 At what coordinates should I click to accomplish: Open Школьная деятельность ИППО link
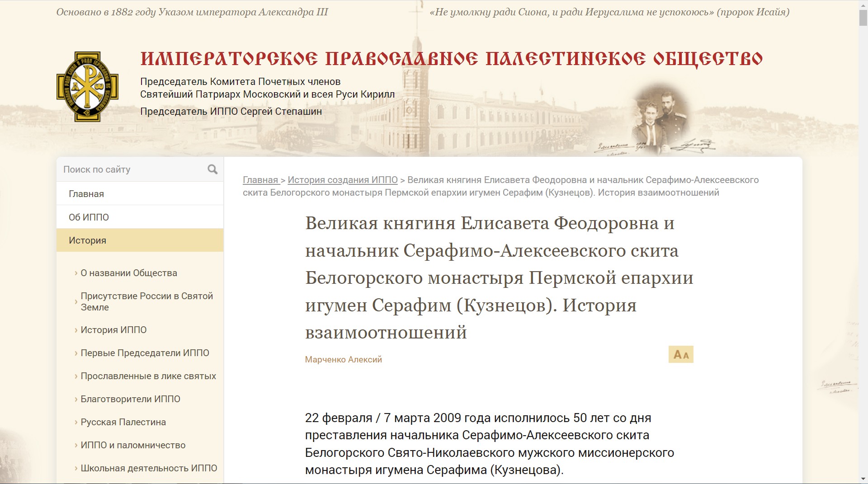pos(149,468)
